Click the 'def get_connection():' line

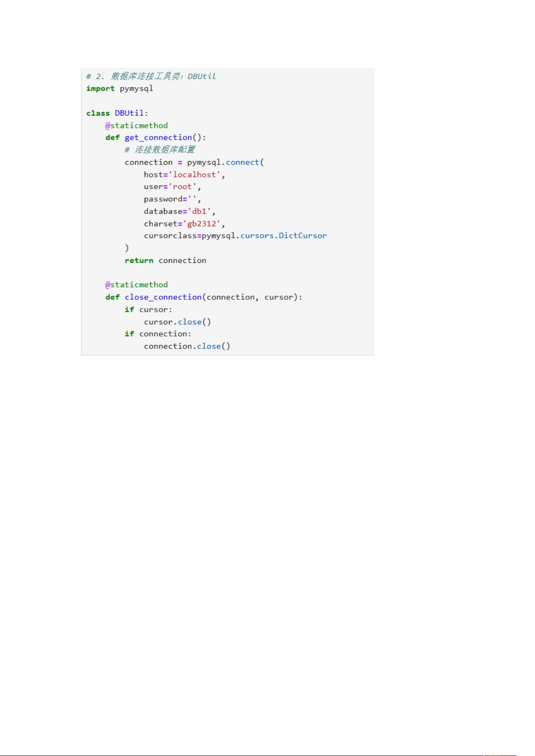pyautogui.click(x=156, y=137)
